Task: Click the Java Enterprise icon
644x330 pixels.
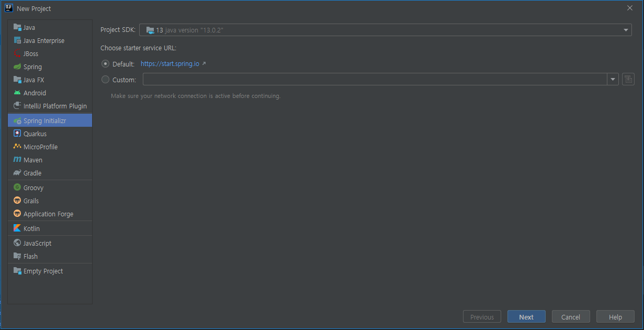Action: [17, 40]
